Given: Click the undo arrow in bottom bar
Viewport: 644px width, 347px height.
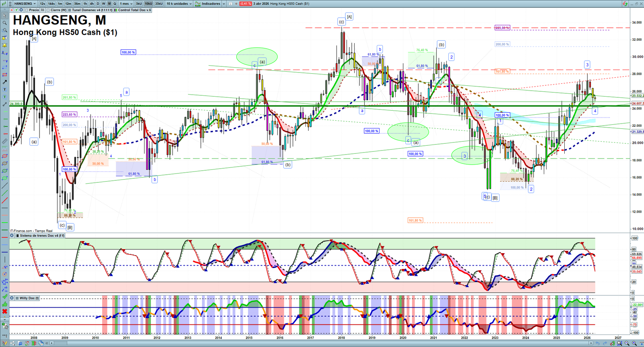Looking at the screenshot, I should 597,343.
